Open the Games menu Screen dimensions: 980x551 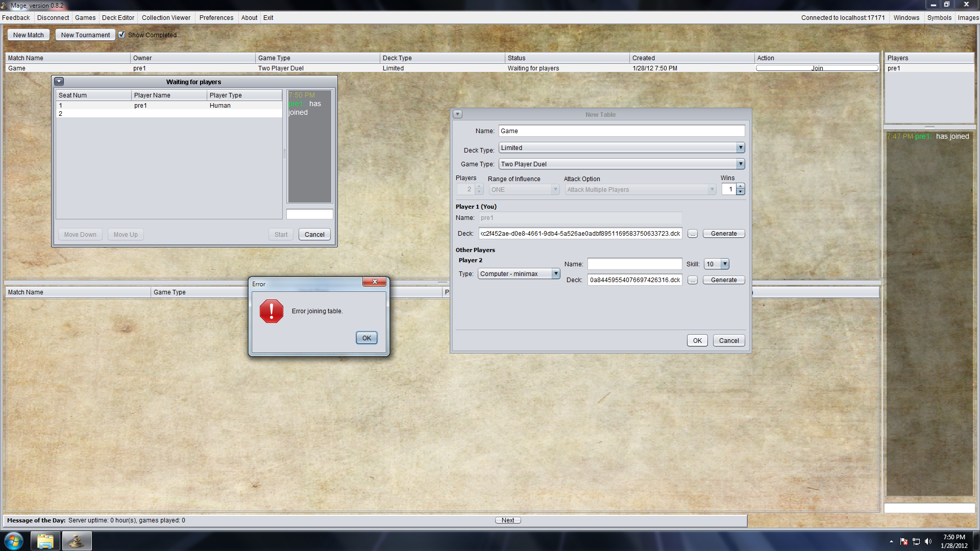point(85,17)
